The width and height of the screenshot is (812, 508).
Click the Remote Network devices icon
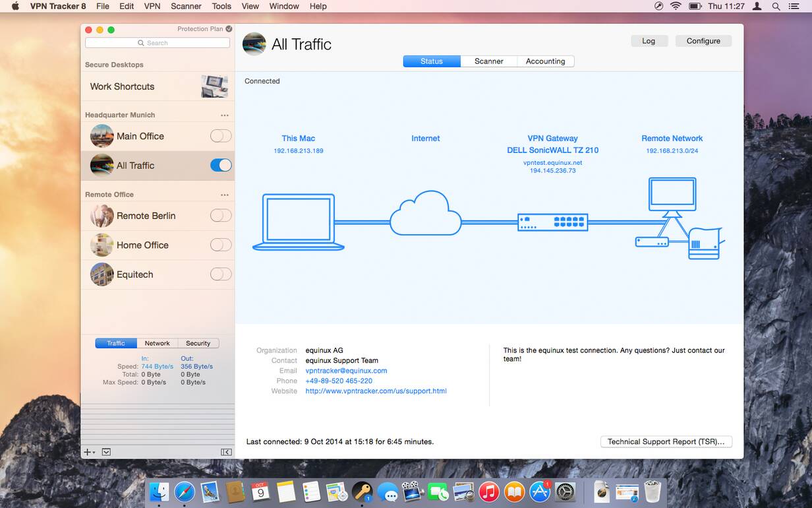(680, 218)
